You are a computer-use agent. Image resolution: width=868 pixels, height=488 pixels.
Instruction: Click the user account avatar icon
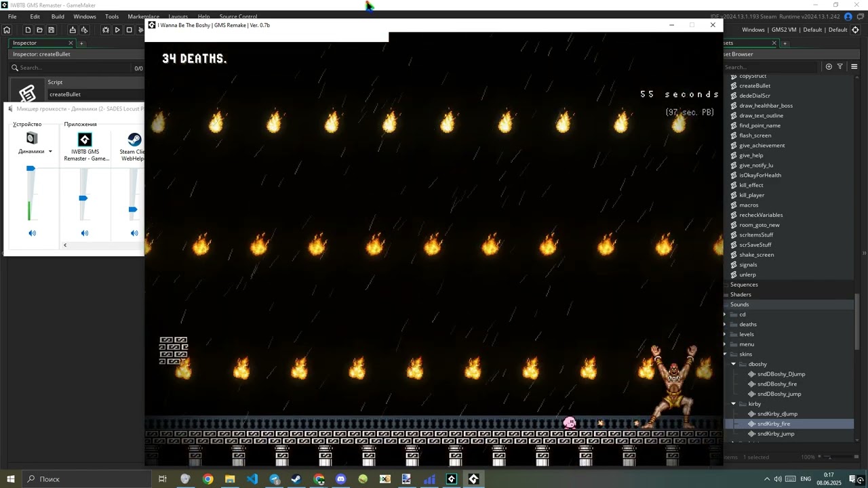pos(848,16)
